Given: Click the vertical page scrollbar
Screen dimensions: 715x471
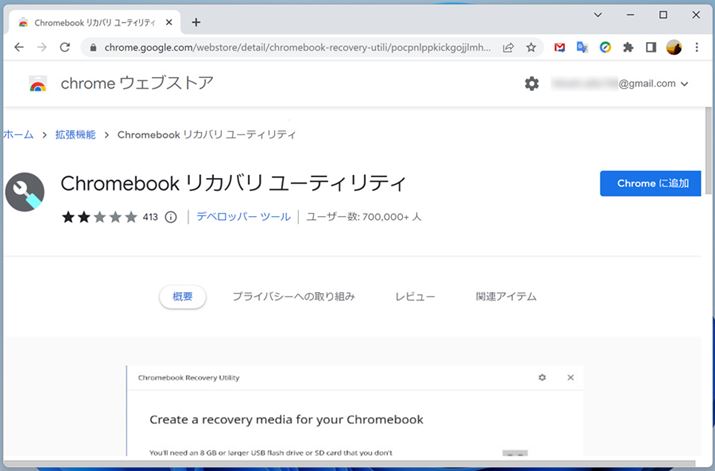Looking at the screenshot, I should pyautogui.click(x=708, y=150).
